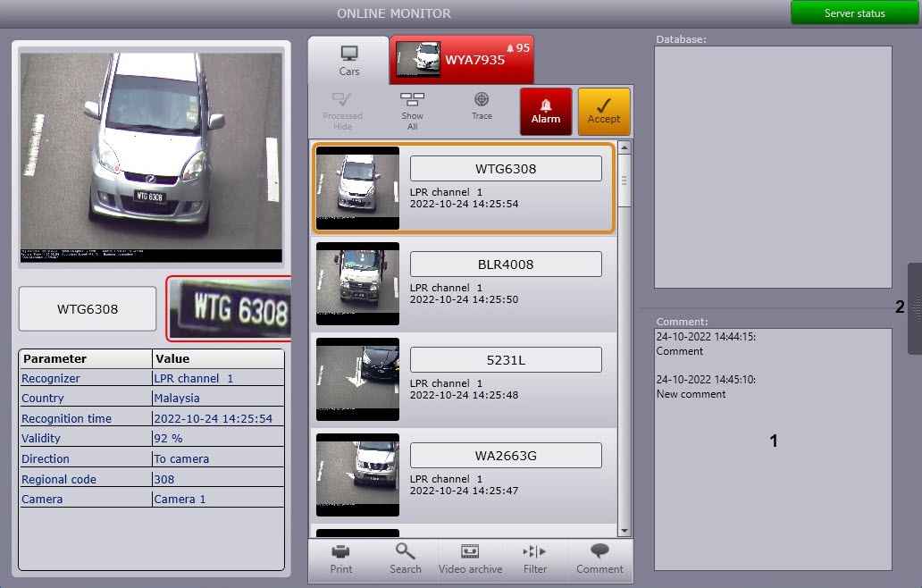Viewport: 922px width, 588px height.
Task: Toggle Processed Hide filter
Action: point(342,111)
